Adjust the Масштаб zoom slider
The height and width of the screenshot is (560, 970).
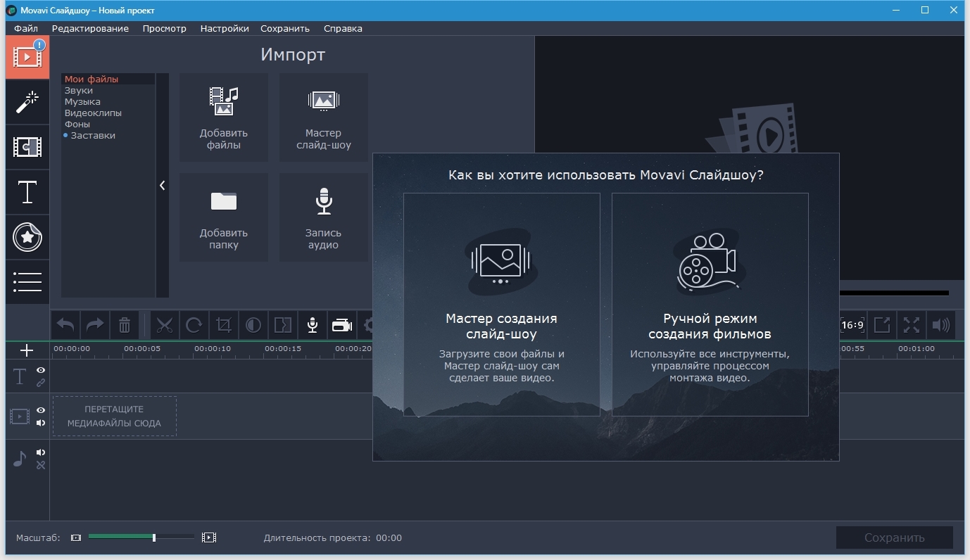point(141,537)
